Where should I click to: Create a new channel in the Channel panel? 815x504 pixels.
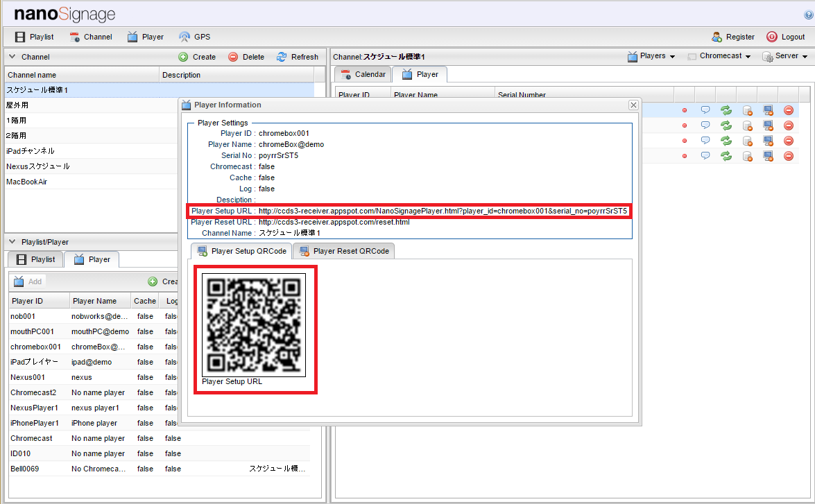coord(197,57)
